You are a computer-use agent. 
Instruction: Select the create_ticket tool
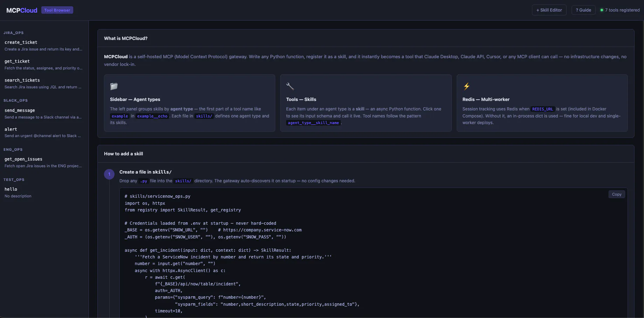tap(44, 46)
